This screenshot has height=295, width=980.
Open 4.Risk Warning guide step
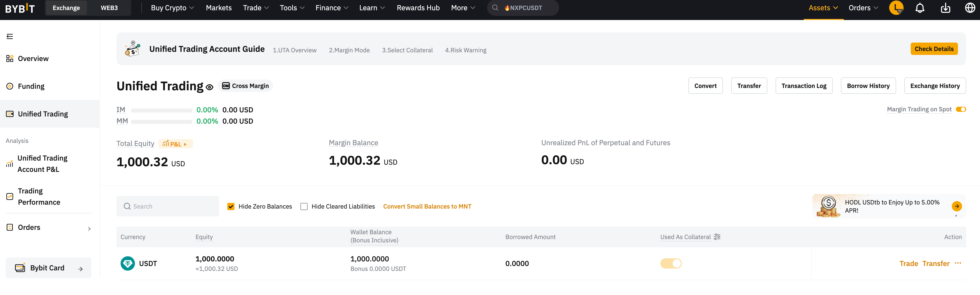(x=466, y=50)
